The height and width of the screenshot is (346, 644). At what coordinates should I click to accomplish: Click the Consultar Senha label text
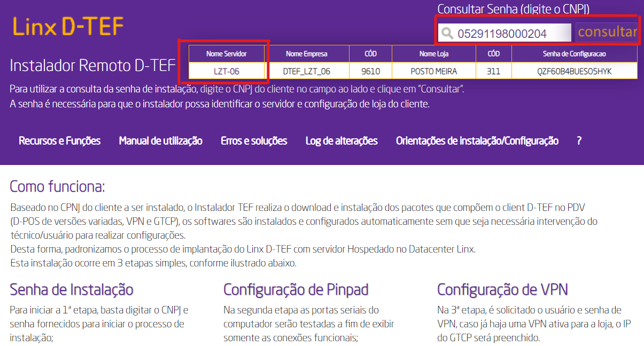514,9
